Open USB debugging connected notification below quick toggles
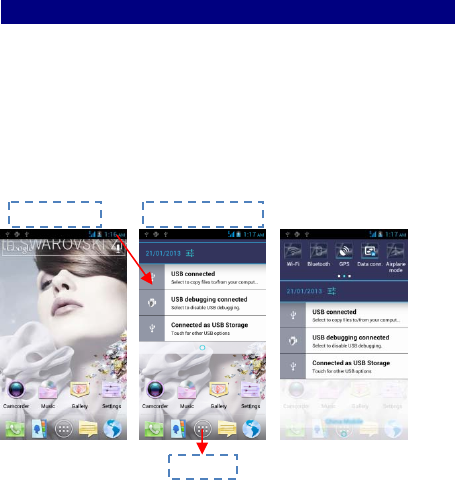The image size is (455, 480). tap(344, 341)
